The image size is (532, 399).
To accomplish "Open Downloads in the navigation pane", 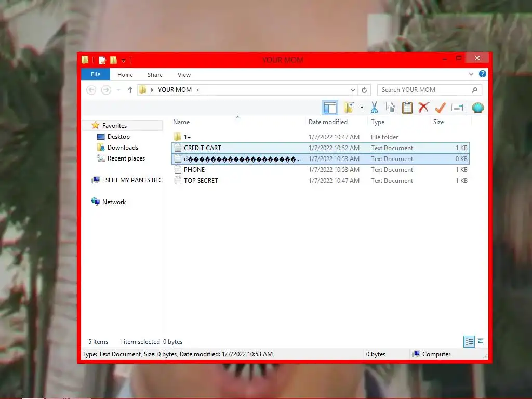I will [x=123, y=147].
